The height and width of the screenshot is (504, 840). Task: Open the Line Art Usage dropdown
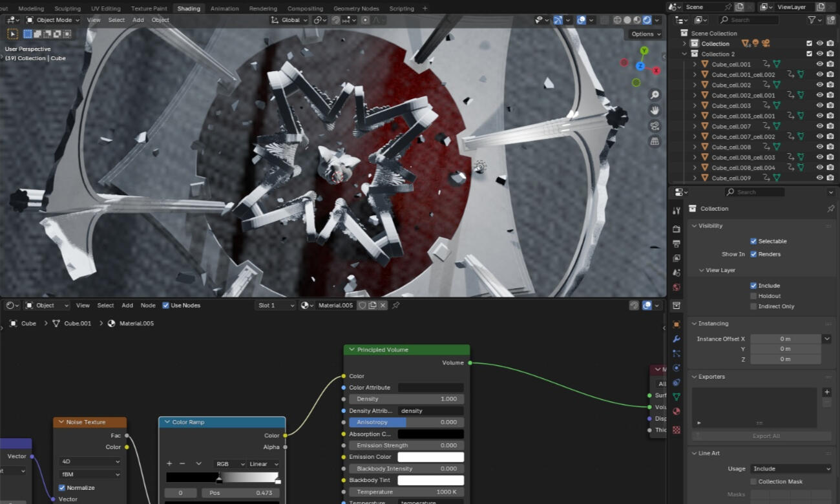point(791,468)
